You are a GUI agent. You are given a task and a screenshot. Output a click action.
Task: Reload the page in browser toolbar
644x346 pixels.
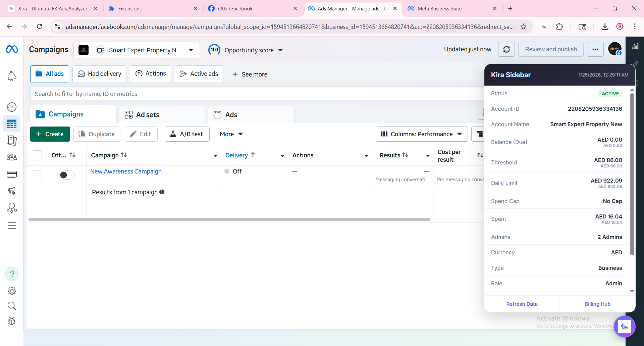pyautogui.click(x=39, y=27)
